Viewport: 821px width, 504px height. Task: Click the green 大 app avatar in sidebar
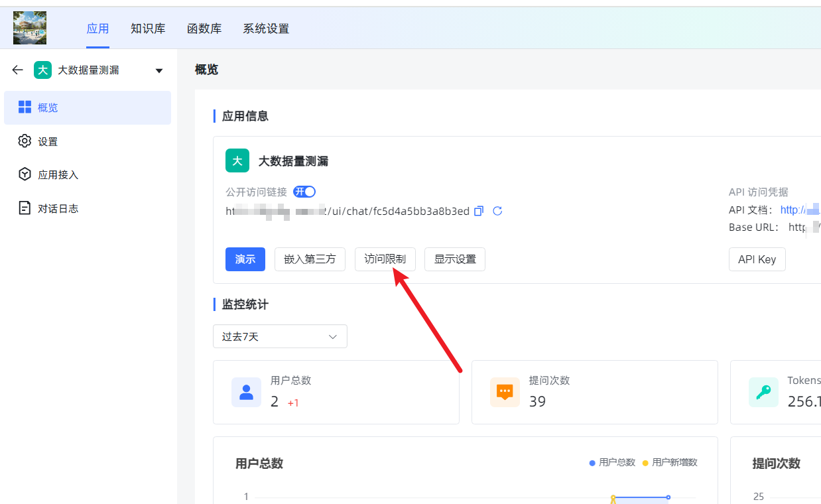[x=43, y=70]
